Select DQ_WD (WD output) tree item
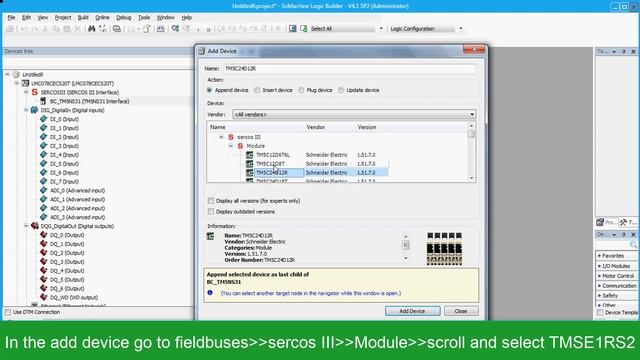 pos(74,298)
